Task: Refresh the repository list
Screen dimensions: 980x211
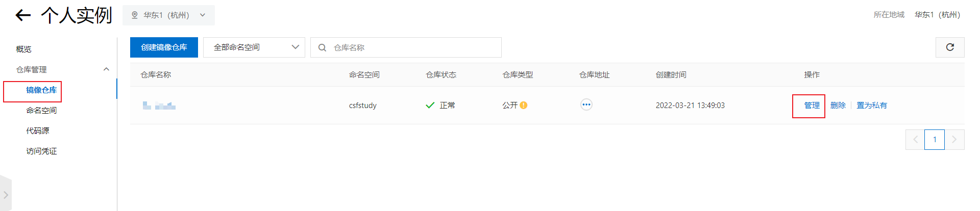Action: click(x=950, y=47)
